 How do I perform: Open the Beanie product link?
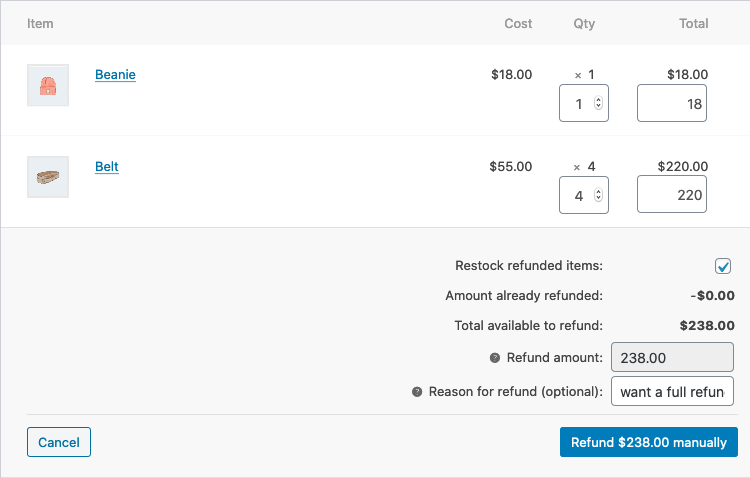pos(115,75)
